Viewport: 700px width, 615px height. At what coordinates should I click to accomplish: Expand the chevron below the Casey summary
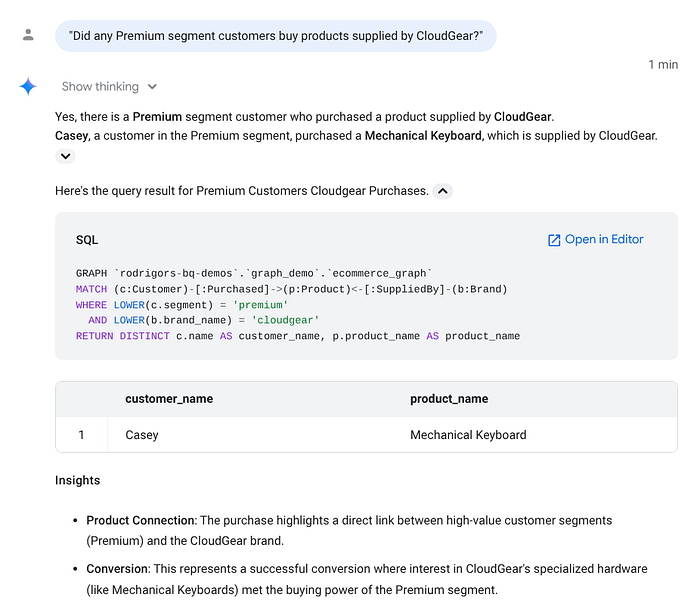[65, 156]
